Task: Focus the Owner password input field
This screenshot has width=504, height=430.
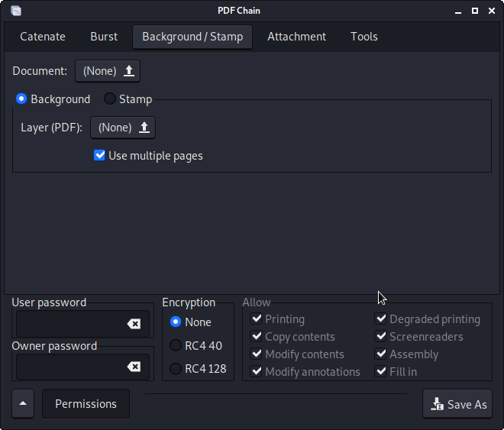Action: click(83, 367)
